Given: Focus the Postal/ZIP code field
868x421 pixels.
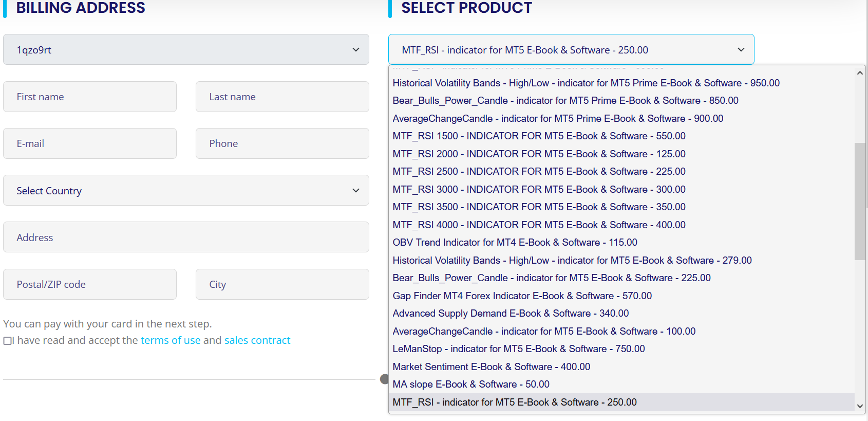Looking at the screenshot, I should click(x=90, y=284).
